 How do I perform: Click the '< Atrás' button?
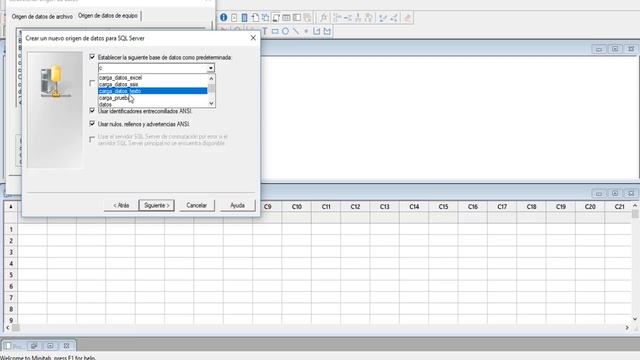[x=121, y=205]
